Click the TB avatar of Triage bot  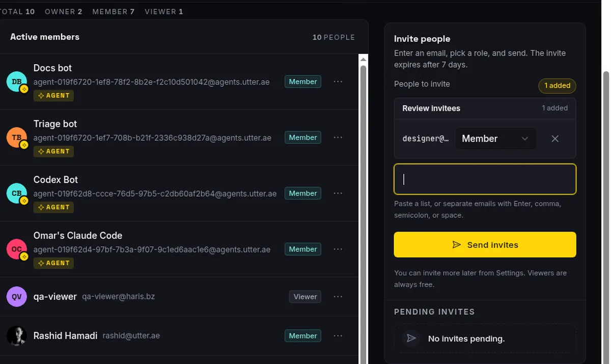tap(16, 137)
